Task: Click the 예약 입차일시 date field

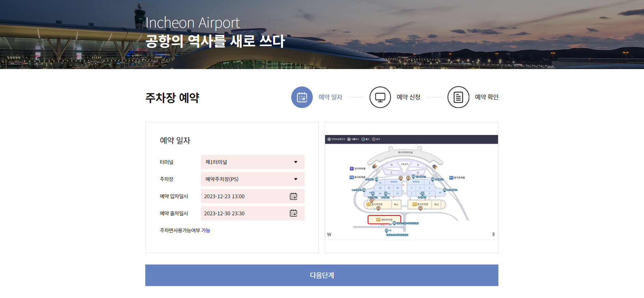Action: [253, 196]
